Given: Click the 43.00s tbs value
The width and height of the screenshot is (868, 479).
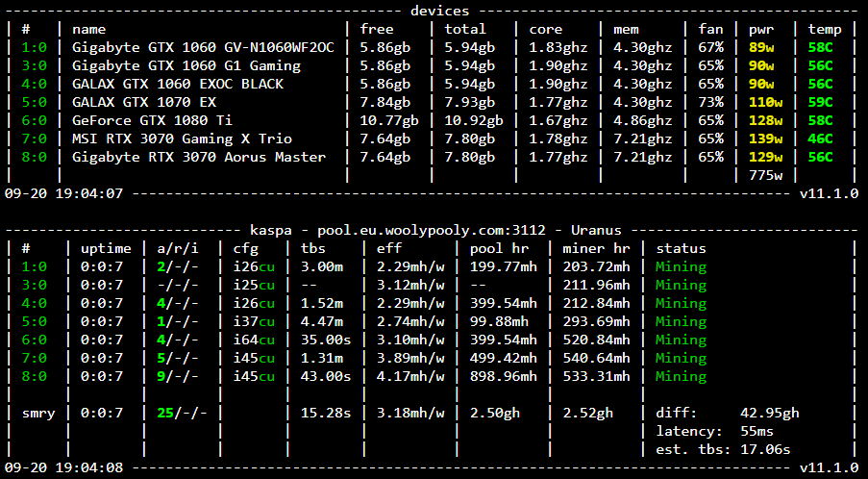Looking at the screenshot, I should point(326,376).
